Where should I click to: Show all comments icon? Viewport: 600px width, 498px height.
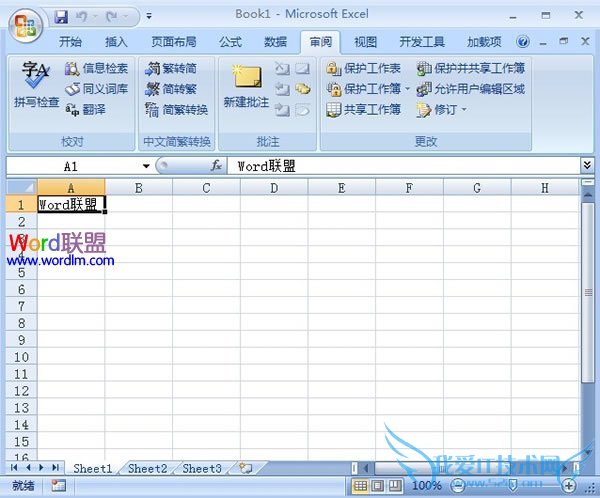[302, 90]
